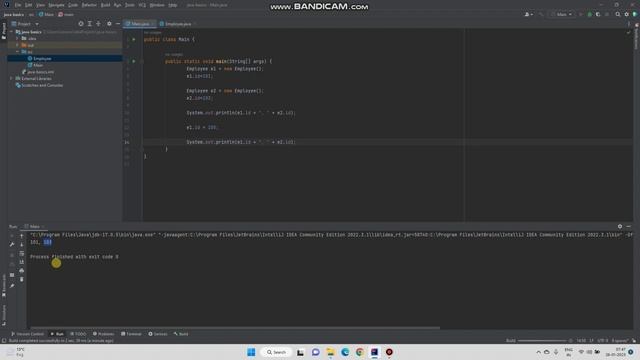Open the Main run configuration dropdown

click(x=562, y=14)
